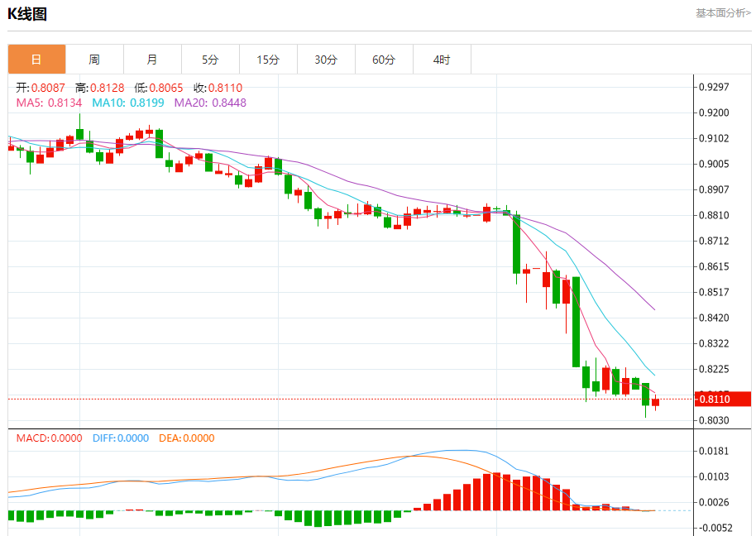Click the -0.0052 MACD axis label
The width and height of the screenshot is (756, 536).
tap(715, 528)
